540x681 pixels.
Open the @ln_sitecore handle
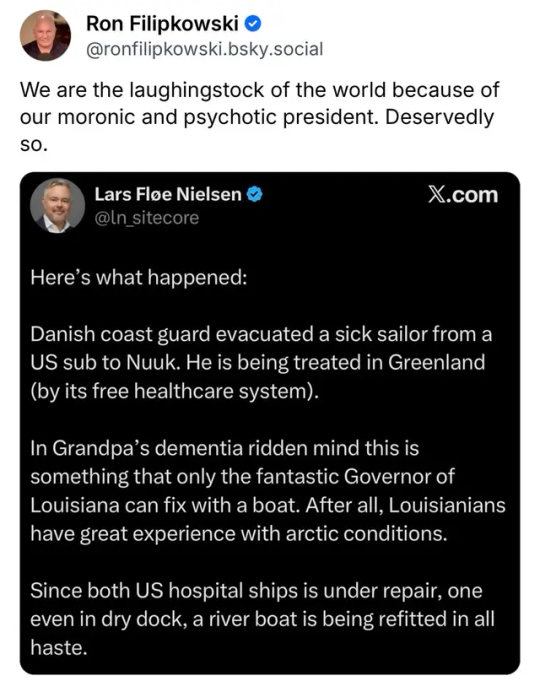[146, 218]
